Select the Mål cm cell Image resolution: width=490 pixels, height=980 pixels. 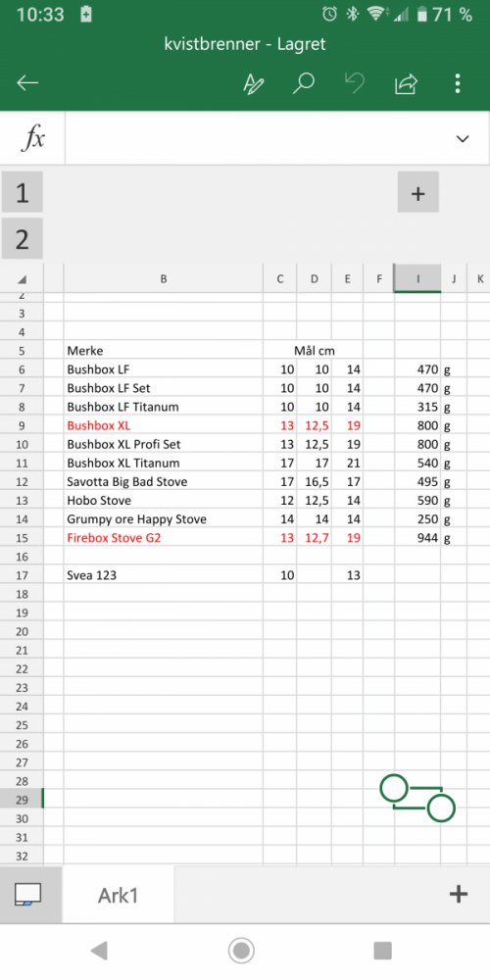point(314,351)
